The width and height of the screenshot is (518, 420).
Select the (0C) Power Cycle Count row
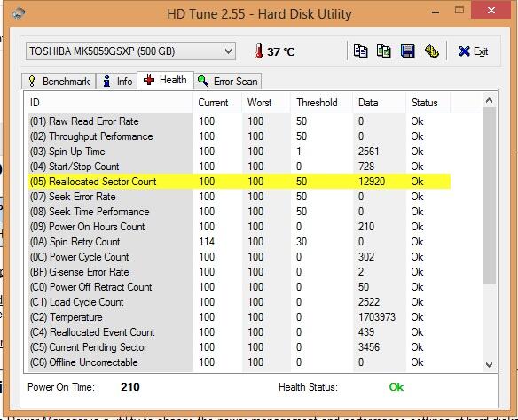pyautogui.click(x=239, y=257)
